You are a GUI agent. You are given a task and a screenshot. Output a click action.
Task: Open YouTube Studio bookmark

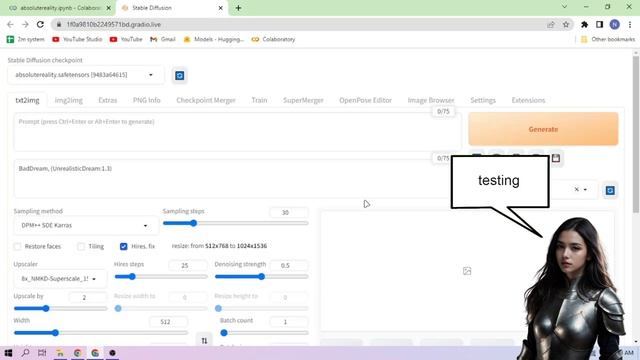pyautogui.click(x=77, y=39)
